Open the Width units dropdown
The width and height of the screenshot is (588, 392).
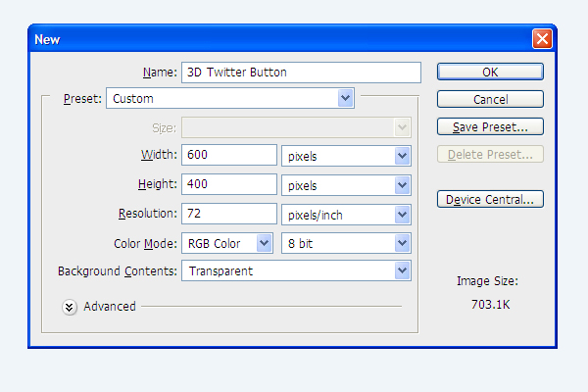tap(346, 156)
